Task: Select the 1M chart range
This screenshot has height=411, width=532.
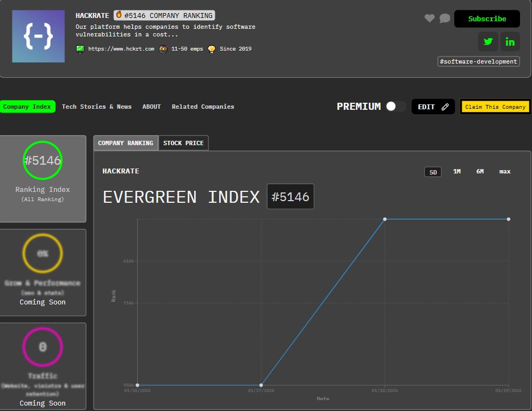Action: point(457,172)
